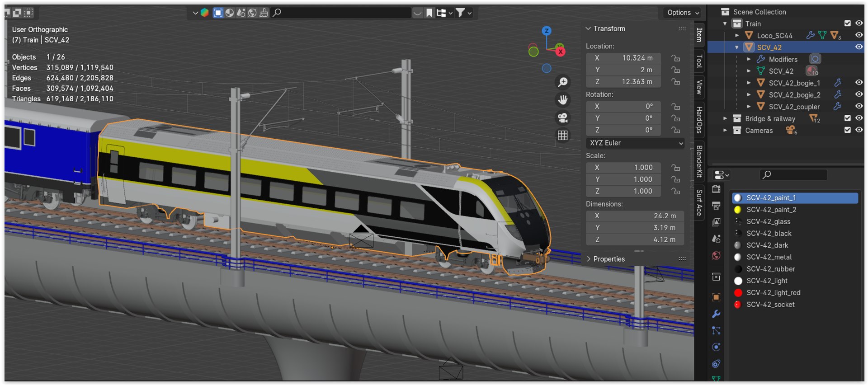Open the Scene properties tab icon
Viewport: 868px width, 385px height.
click(716, 239)
